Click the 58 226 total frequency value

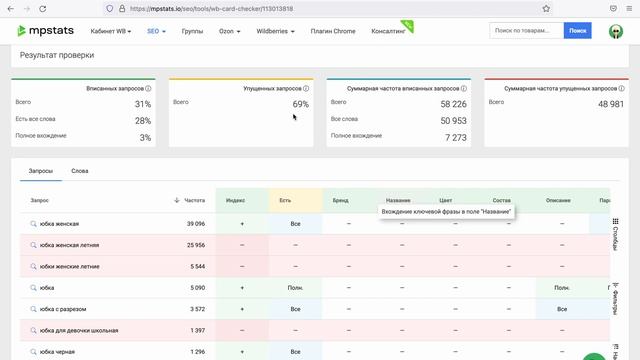tap(453, 104)
